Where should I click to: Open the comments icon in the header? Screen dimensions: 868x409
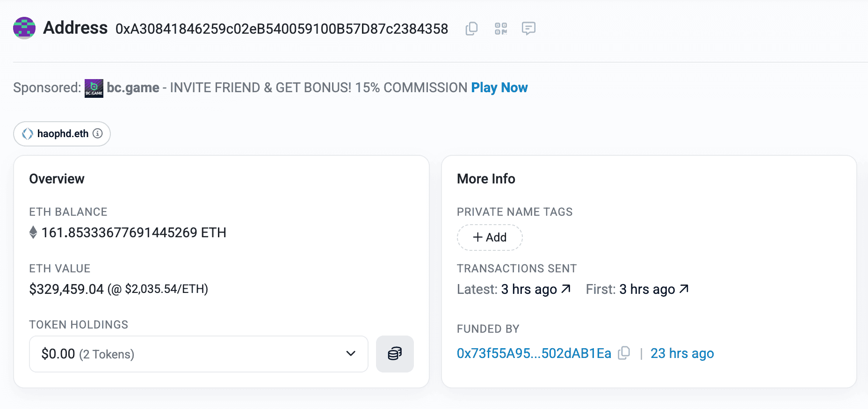point(529,29)
